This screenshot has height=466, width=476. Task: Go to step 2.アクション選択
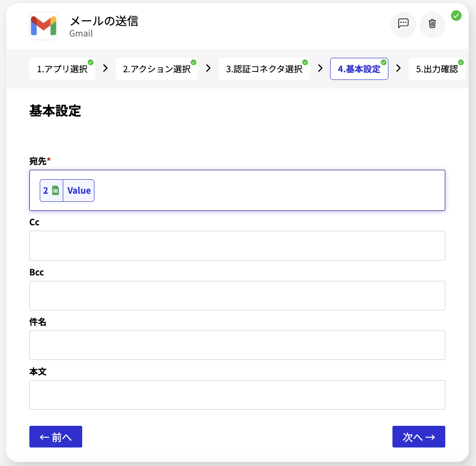(157, 69)
